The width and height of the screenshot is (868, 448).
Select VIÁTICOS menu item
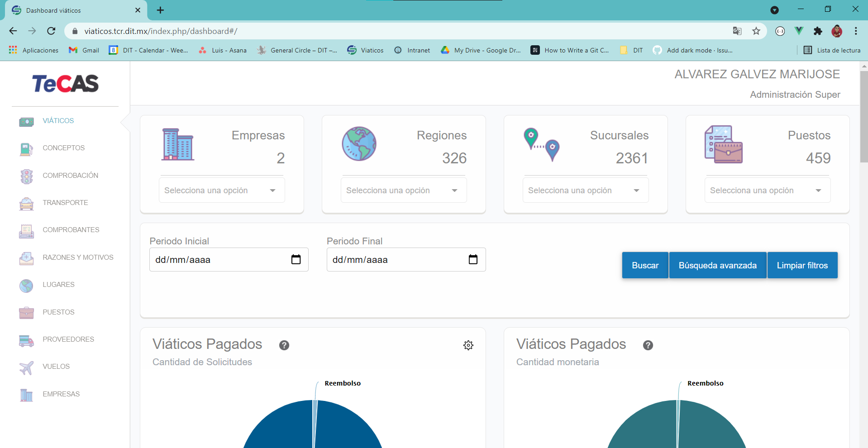pyautogui.click(x=58, y=121)
